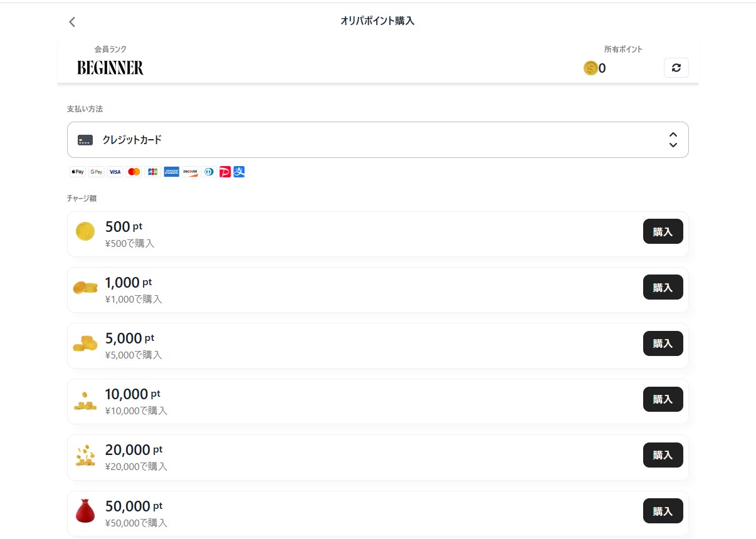The image size is (756, 539).
Task: Click the credit card icon in payment selector
Action: pos(85,139)
